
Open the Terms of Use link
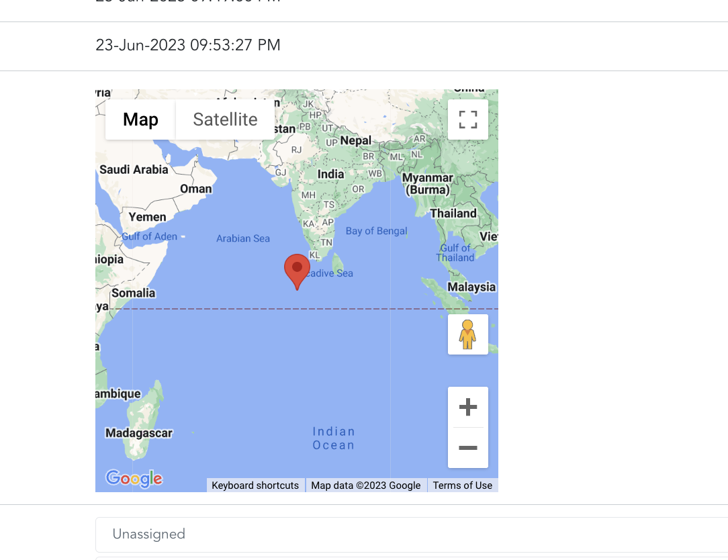pos(462,485)
